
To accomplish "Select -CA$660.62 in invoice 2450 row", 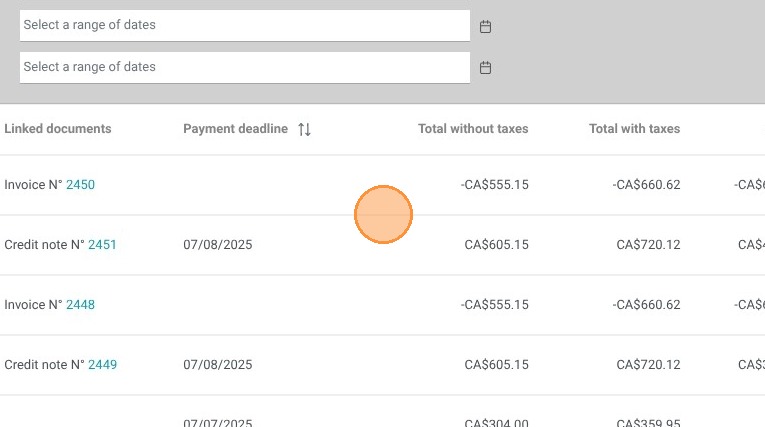I will coord(646,184).
